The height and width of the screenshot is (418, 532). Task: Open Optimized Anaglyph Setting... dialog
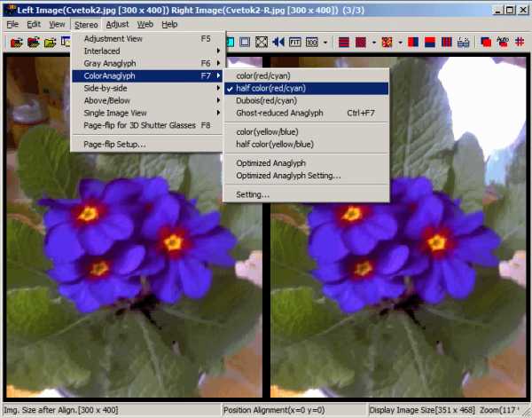tap(306, 176)
